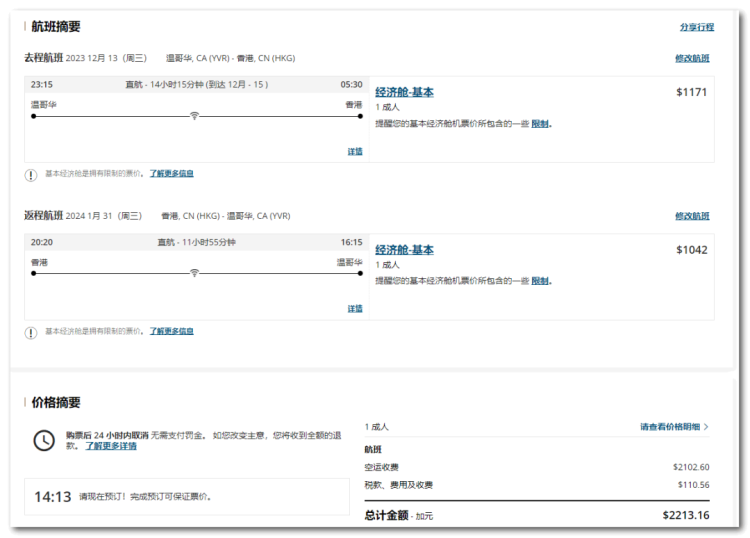Click return flight basic economy warning icon
Viewport: 750px width, 538px height.
pos(31,332)
